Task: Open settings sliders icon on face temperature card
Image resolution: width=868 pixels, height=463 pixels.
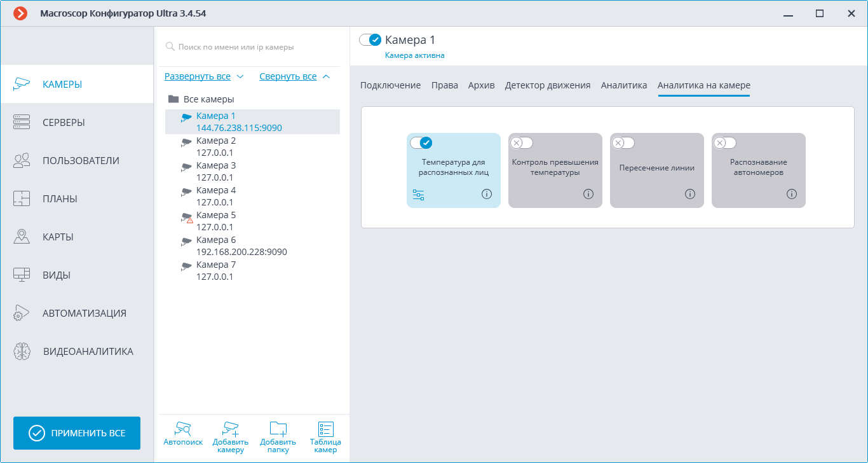Action: pyautogui.click(x=418, y=195)
